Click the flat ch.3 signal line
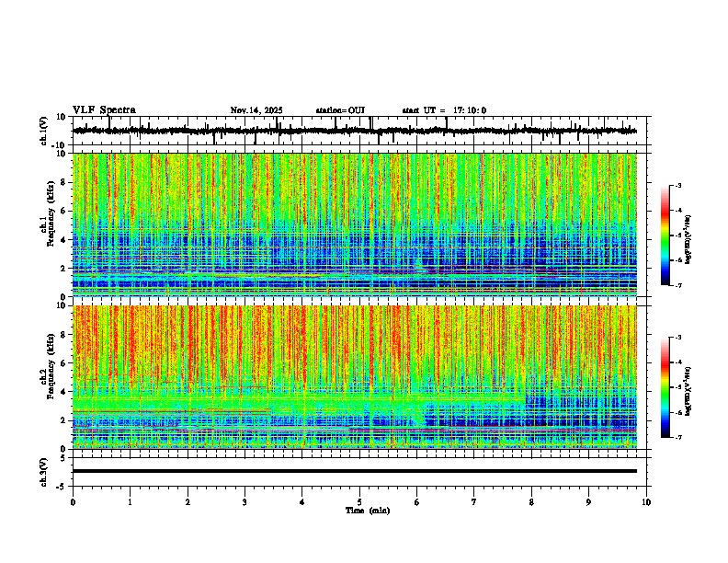The width and height of the screenshot is (728, 563). (355, 471)
